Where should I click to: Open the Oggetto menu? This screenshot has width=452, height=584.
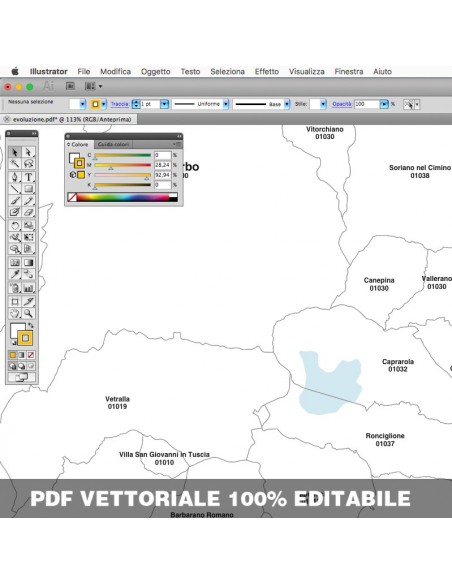point(156,72)
